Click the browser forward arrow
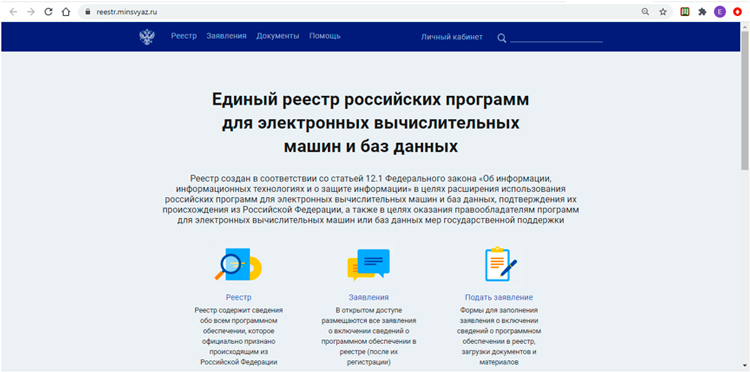This screenshot has height=372, width=750. tap(31, 12)
